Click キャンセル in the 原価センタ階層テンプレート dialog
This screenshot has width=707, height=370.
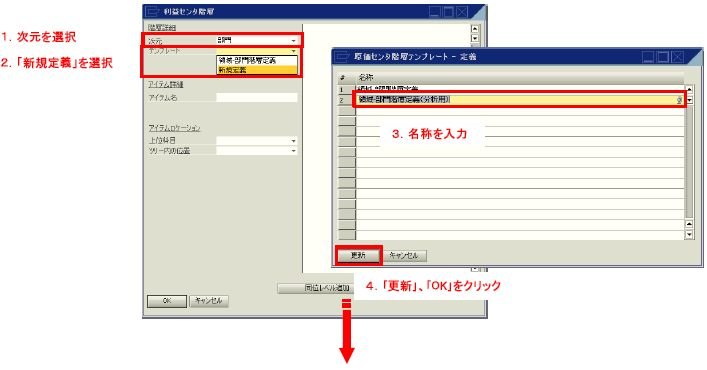(x=404, y=256)
